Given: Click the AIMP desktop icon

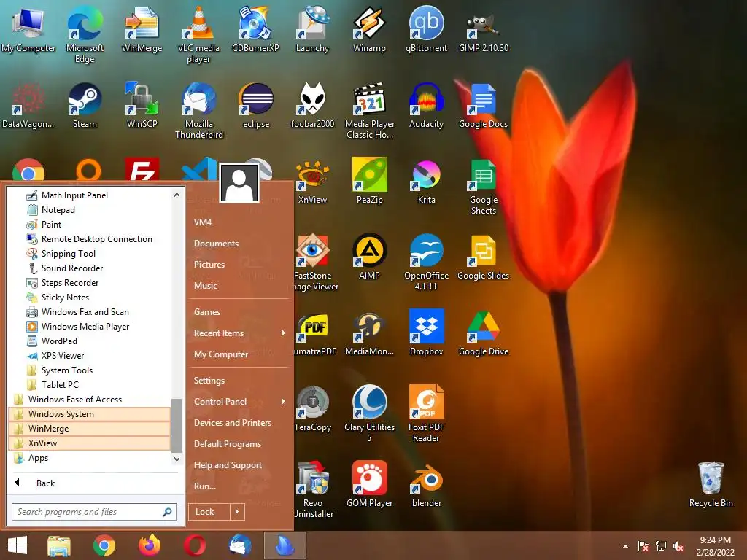Looking at the screenshot, I should tap(369, 257).
